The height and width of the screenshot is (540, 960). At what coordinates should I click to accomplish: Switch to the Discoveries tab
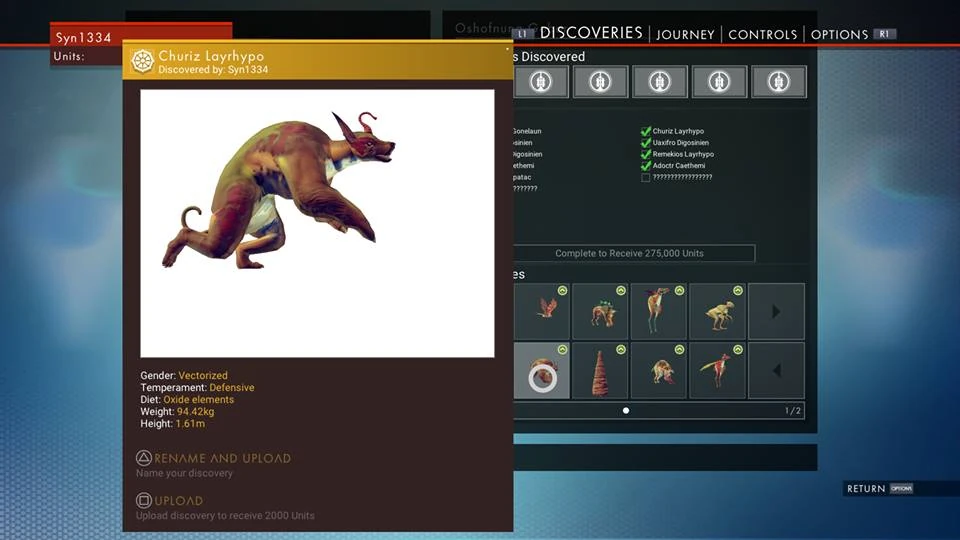click(591, 33)
